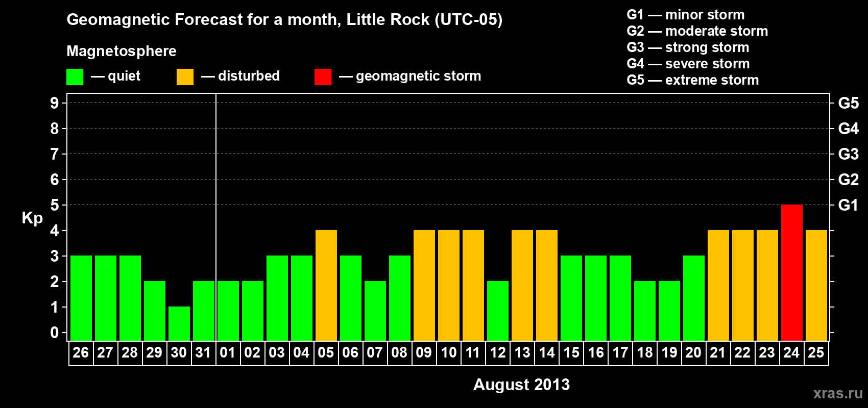Click the green bar for August 12
Screen dimensions: 868x408
click(x=497, y=311)
